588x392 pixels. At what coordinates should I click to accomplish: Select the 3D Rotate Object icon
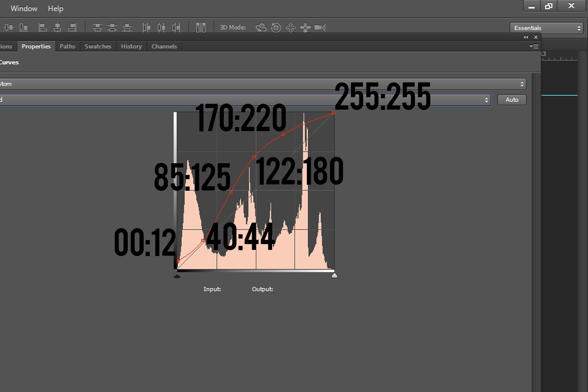(x=261, y=28)
